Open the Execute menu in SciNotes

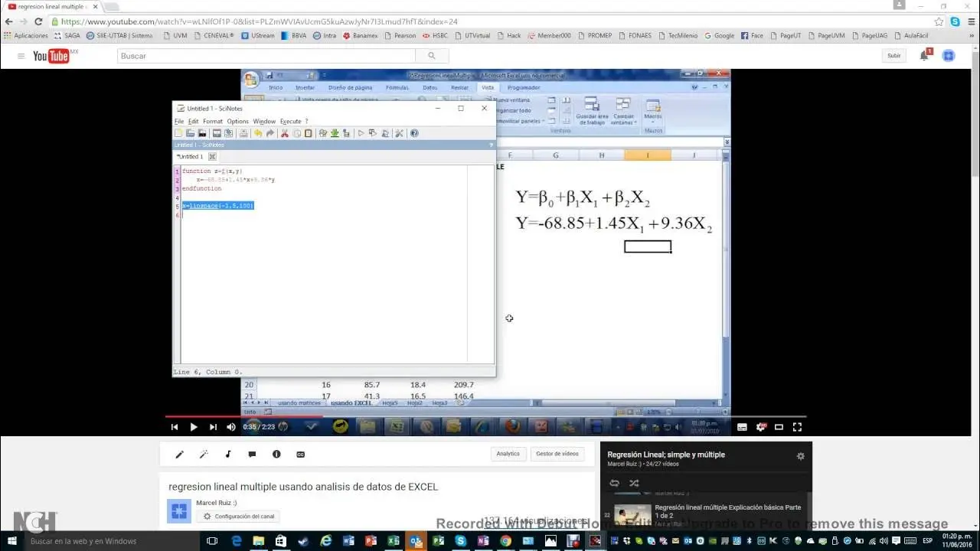point(291,121)
